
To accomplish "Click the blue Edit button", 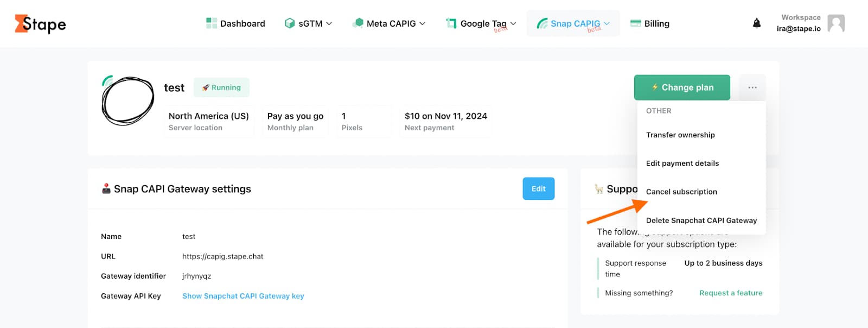I will (539, 188).
